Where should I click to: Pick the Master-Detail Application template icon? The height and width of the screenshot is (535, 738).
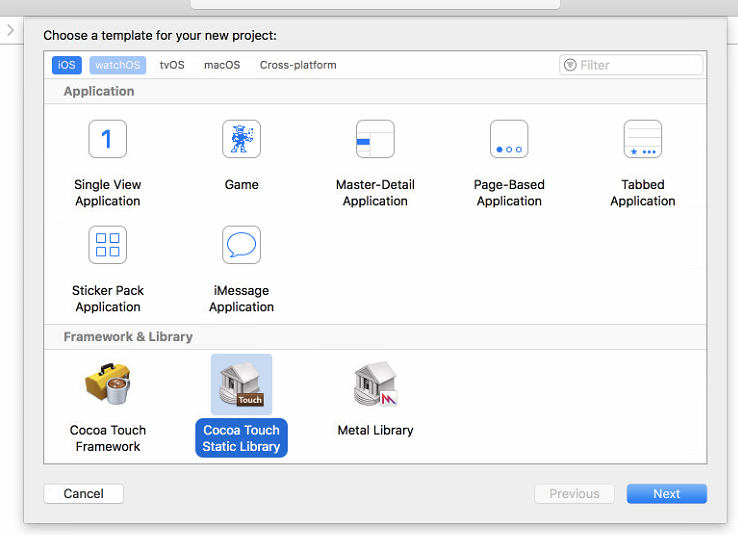[375, 139]
